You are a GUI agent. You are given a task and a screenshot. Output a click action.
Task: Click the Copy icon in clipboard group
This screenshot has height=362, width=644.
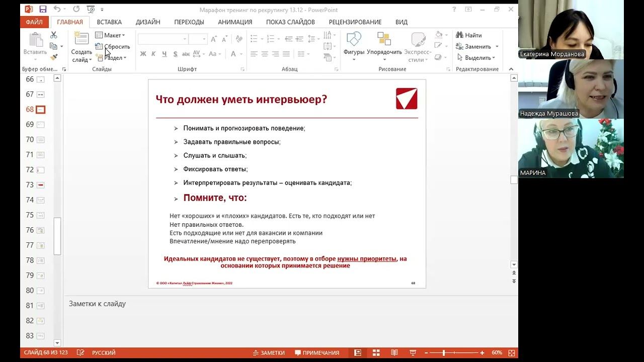tap(54, 46)
